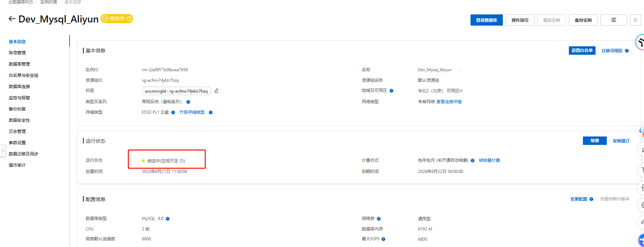Click help icon beside 迁移可用区
This screenshot has height=247, width=644.
pyautogui.click(x=627, y=51)
